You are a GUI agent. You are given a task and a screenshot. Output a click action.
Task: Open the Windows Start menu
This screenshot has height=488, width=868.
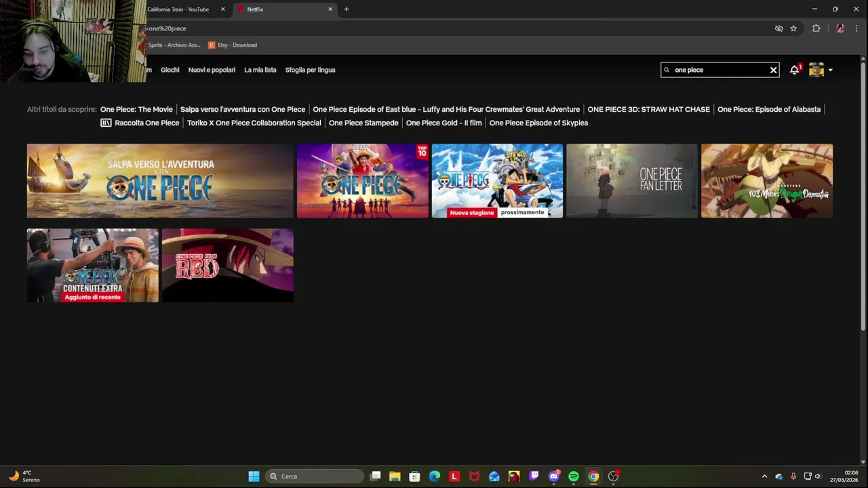tap(254, 476)
